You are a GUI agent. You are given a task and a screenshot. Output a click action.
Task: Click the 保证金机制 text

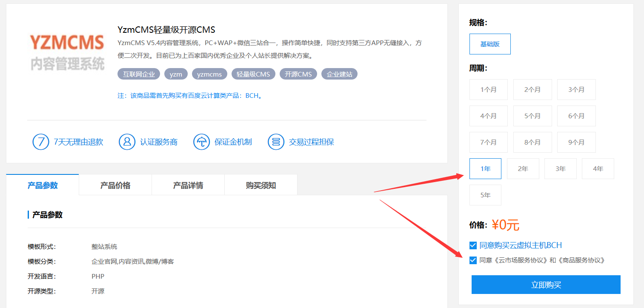point(233,142)
